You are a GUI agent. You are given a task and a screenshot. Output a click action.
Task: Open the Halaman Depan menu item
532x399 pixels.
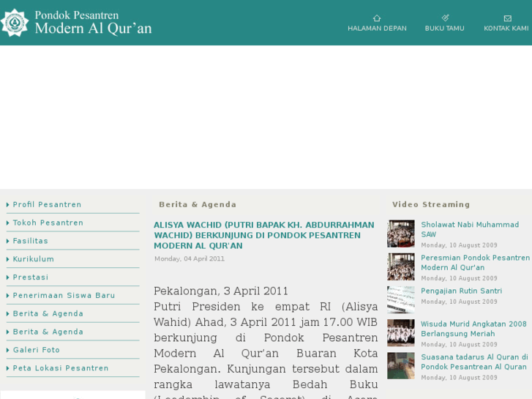coord(377,29)
